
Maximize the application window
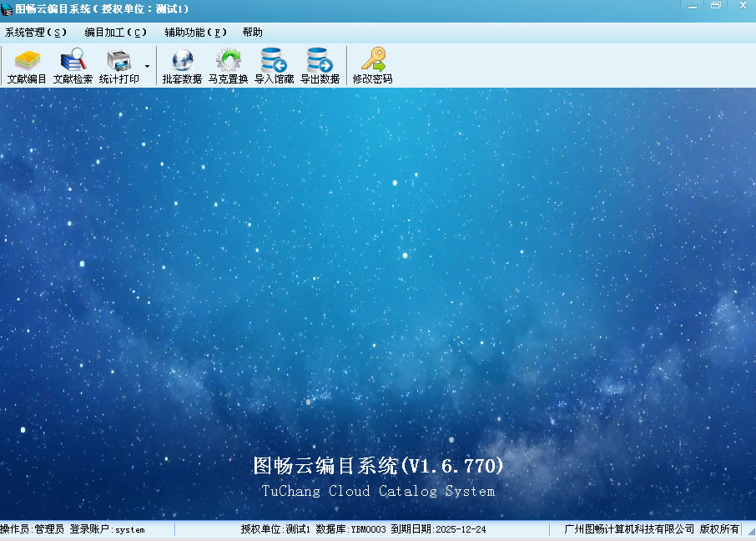[x=716, y=6]
